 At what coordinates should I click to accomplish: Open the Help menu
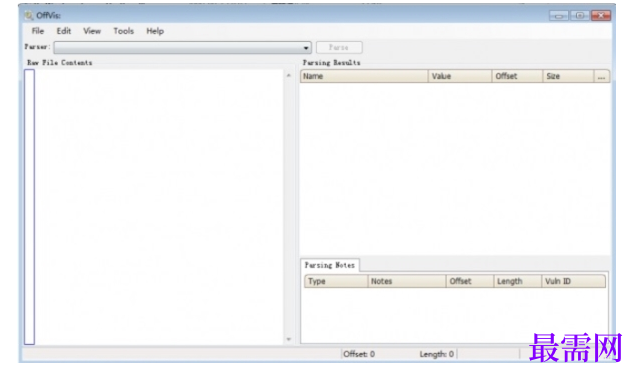(x=155, y=31)
